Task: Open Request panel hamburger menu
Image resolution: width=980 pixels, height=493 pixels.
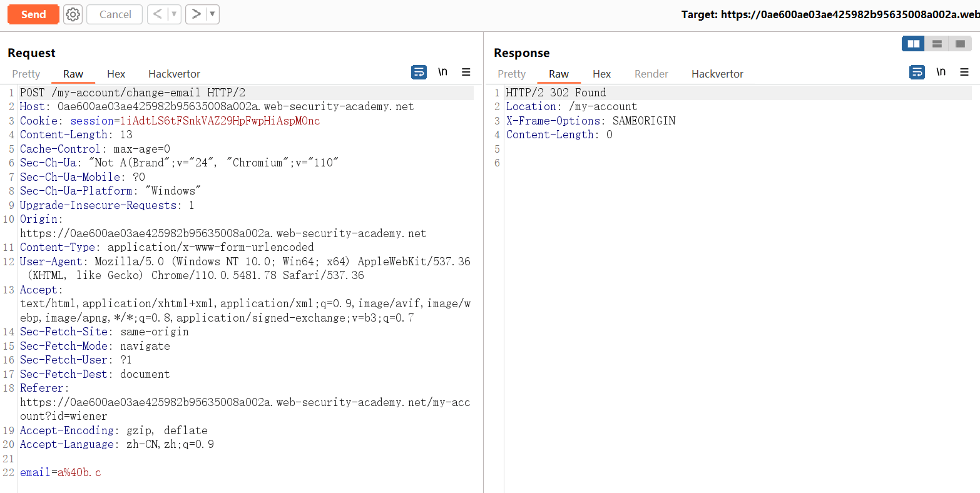Action: pos(466,73)
